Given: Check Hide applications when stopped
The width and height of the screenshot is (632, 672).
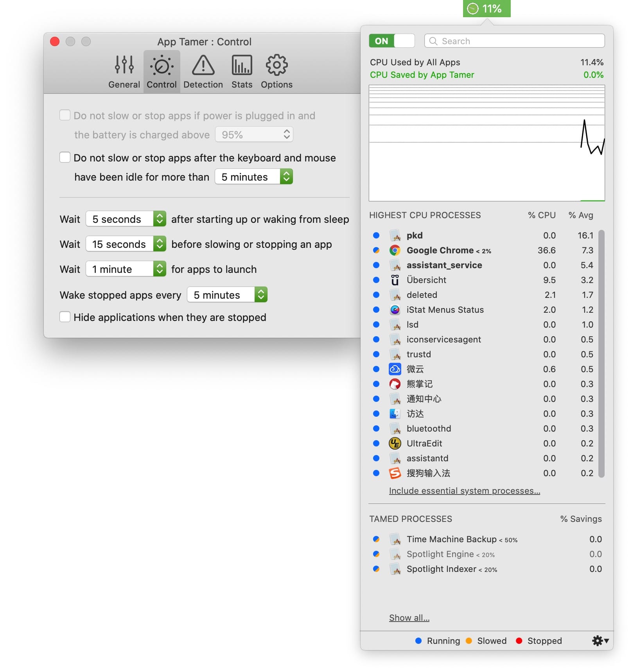Looking at the screenshot, I should pos(65,317).
